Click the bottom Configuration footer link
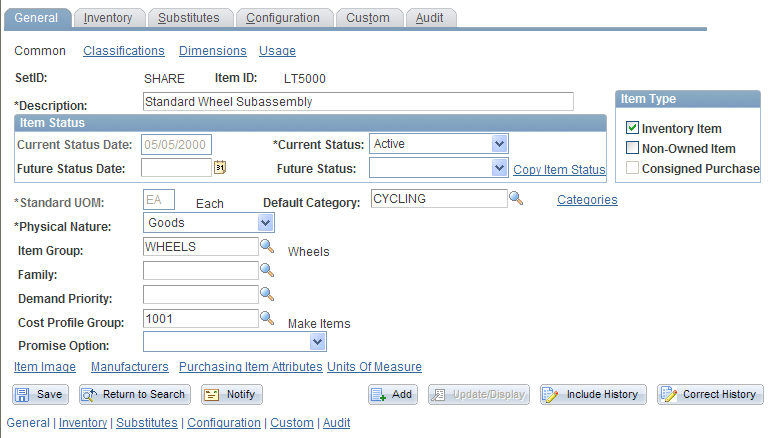 [224, 423]
